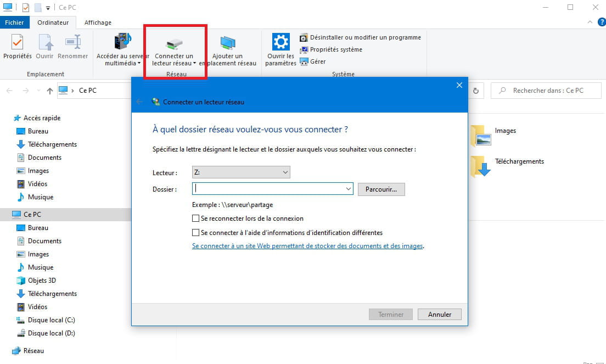Click the Rechercher dans : Ce PC field
Viewport: 606px width, 364px height.
point(546,91)
